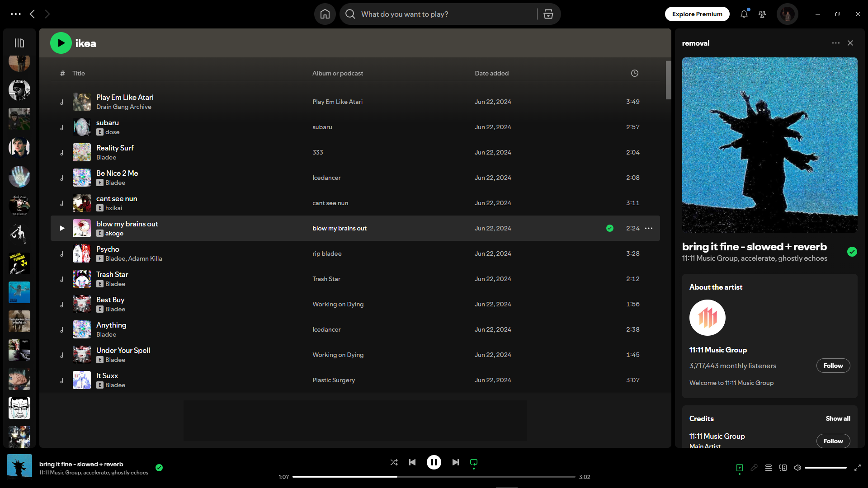The height and width of the screenshot is (488, 868).
Task: Open more options for blow my brains out
Action: tap(648, 228)
